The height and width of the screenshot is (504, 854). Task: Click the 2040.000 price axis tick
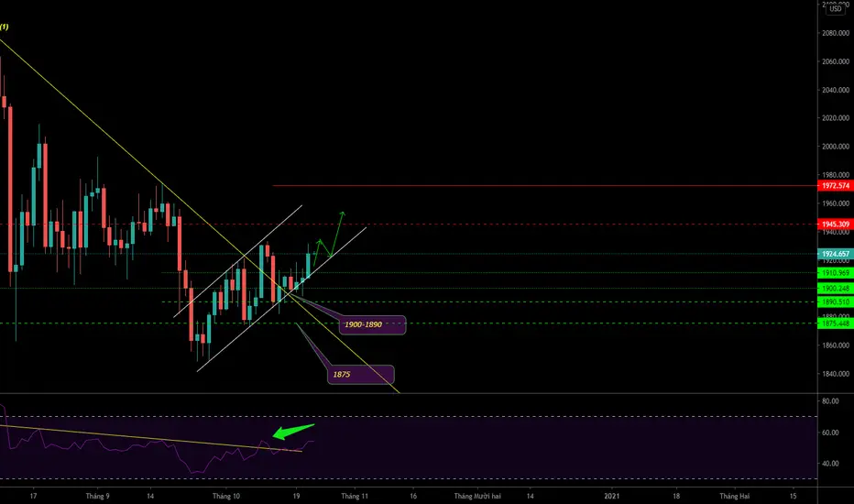pyautogui.click(x=836, y=90)
